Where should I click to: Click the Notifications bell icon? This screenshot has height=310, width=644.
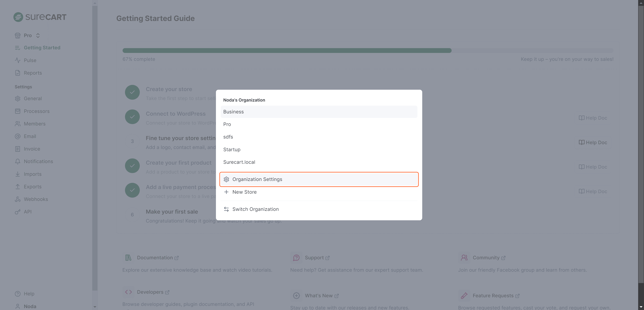pos(18,161)
